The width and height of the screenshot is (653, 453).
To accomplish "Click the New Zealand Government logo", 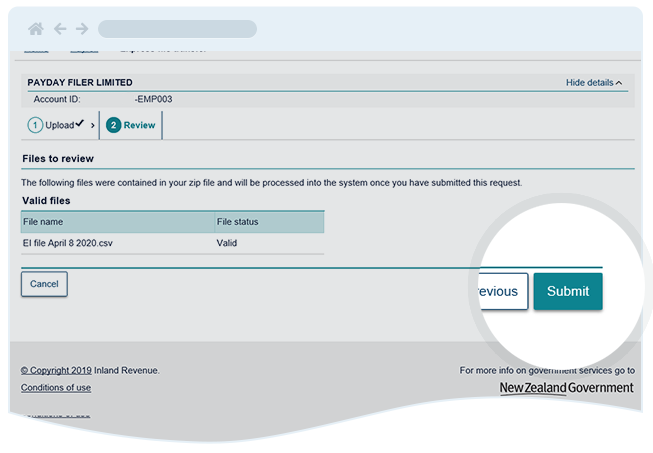I will (x=566, y=388).
